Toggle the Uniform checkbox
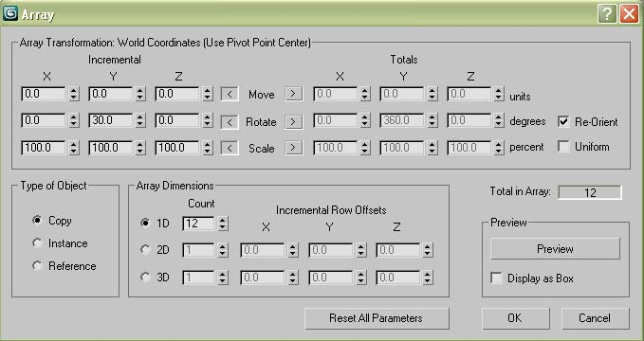 pos(564,147)
